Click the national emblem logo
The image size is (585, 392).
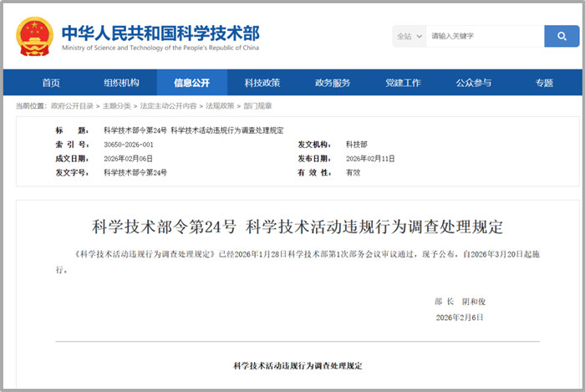click(x=34, y=36)
